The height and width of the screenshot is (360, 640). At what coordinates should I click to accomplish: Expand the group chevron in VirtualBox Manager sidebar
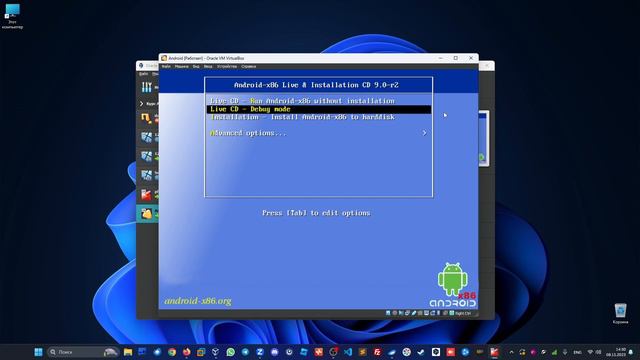coord(142,104)
